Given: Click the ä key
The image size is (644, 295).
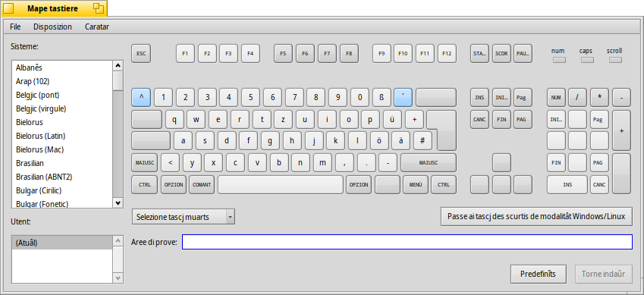Looking at the screenshot, I should [x=401, y=141].
